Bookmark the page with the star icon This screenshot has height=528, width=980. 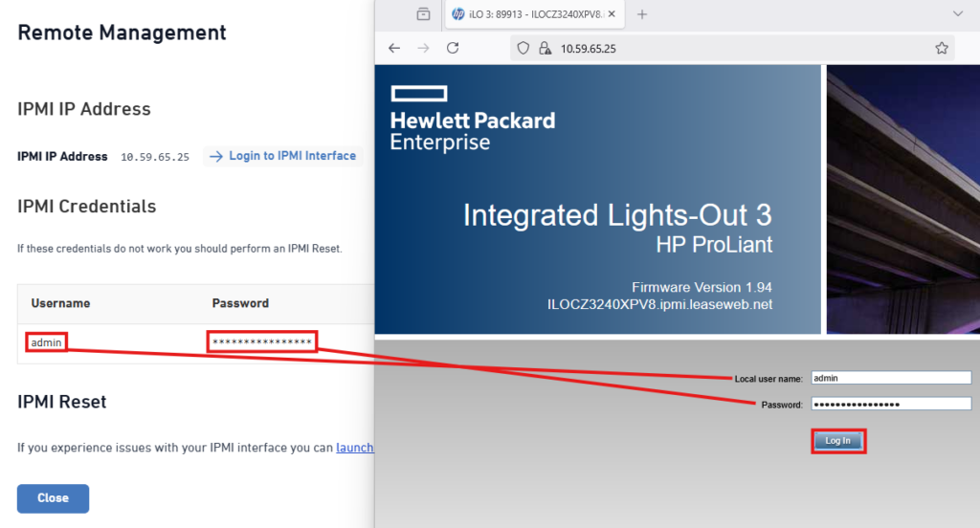[x=942, y=48]
